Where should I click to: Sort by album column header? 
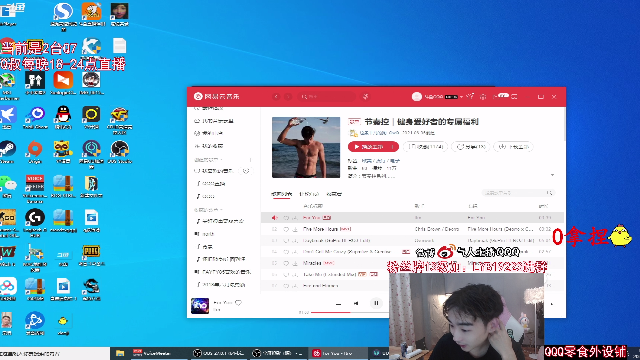point(473,206)
